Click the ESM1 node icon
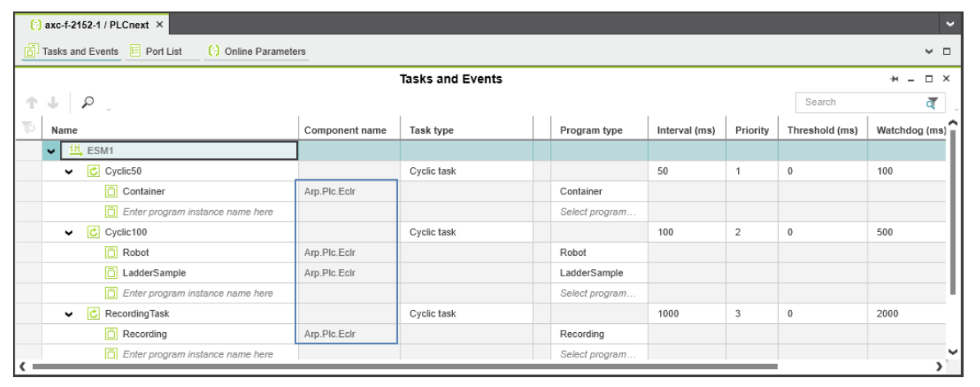The height and width of the screenshot is (387, 980). [76, 150]
